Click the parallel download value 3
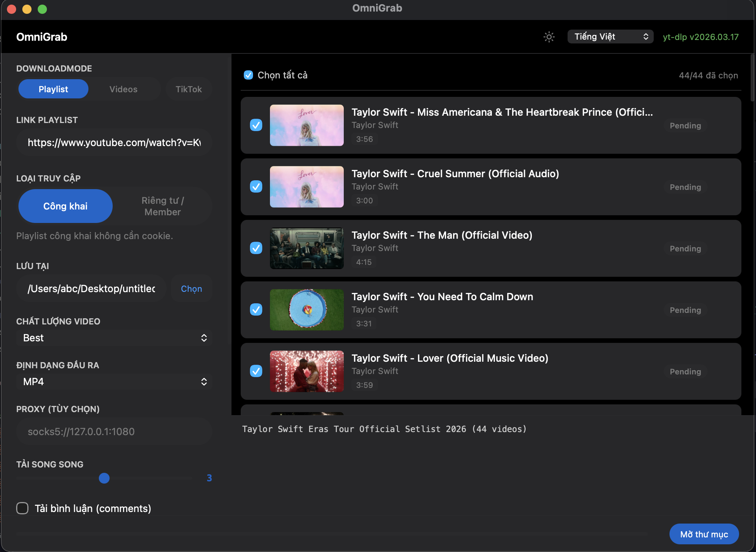756x552 pixels. click(209, 478)
